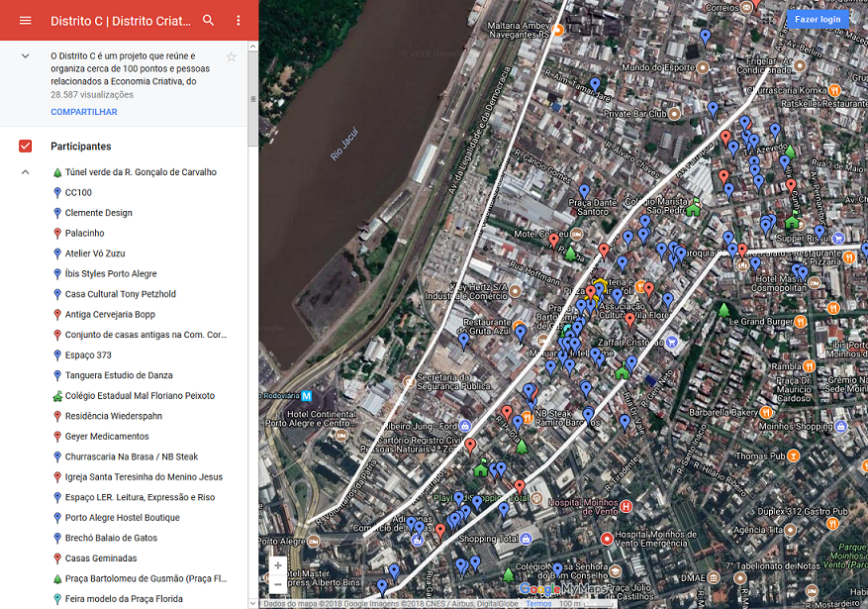Viewport: 868px width, 609px height.
Task: Click the Motel Coliseu lodging icon
Action: pos(577,234)
